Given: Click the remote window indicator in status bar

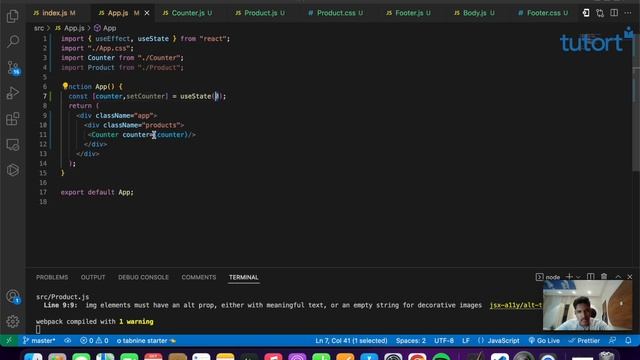Looking at the screenshot, I should click(x=9, y=340).
